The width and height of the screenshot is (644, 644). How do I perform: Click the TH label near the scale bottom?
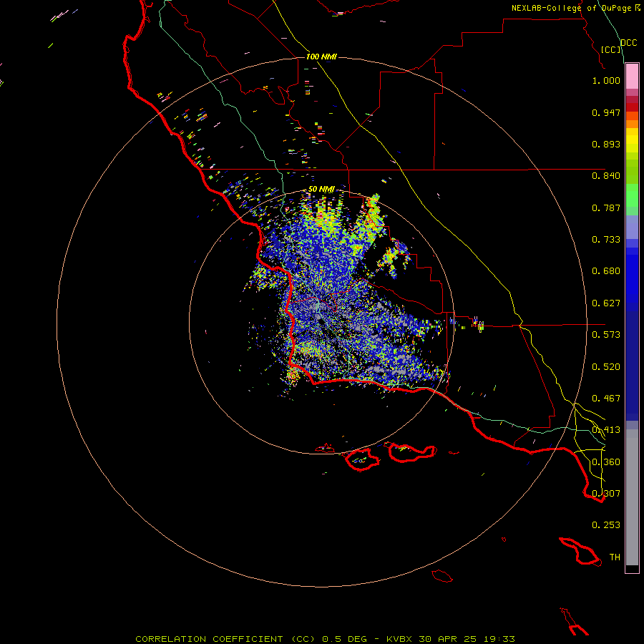click(x=615, y=557)
